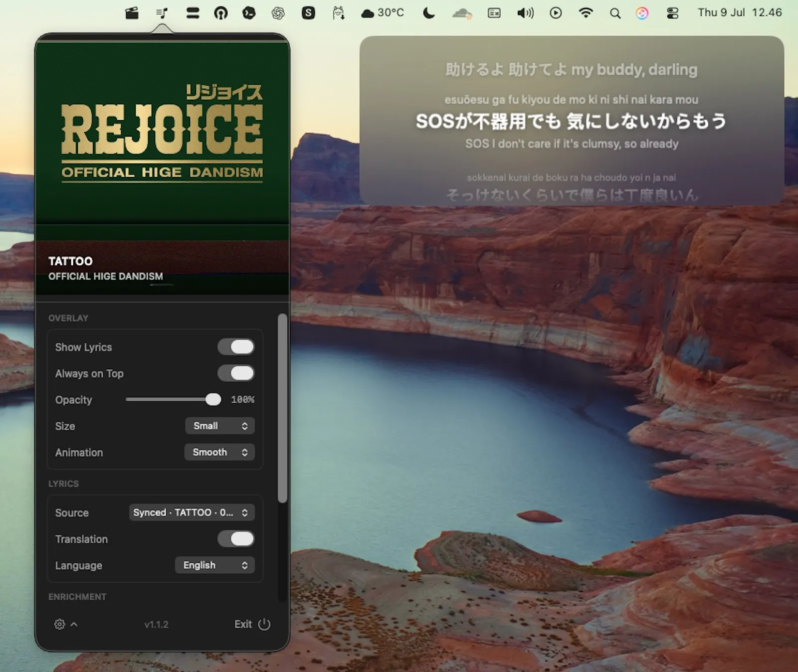
Task: Click the romaji line 'sokkenai kurai de'
Action: [572, 177]
